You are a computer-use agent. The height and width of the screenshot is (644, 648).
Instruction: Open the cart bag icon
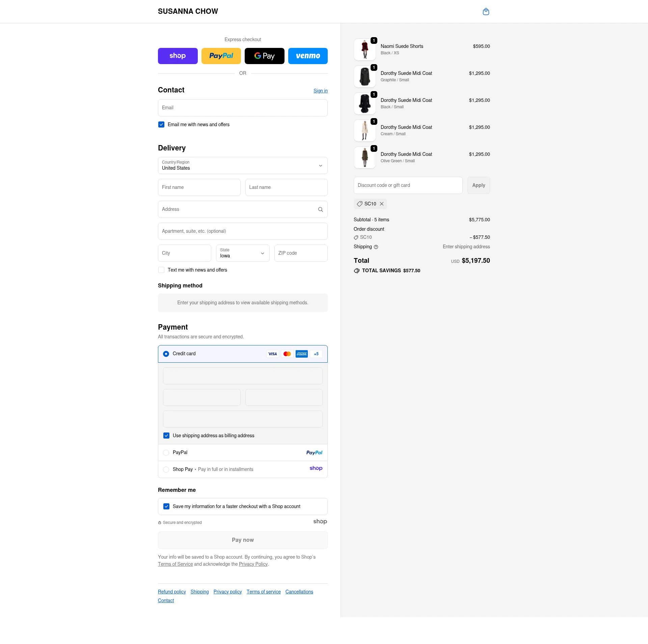(486, 11)
